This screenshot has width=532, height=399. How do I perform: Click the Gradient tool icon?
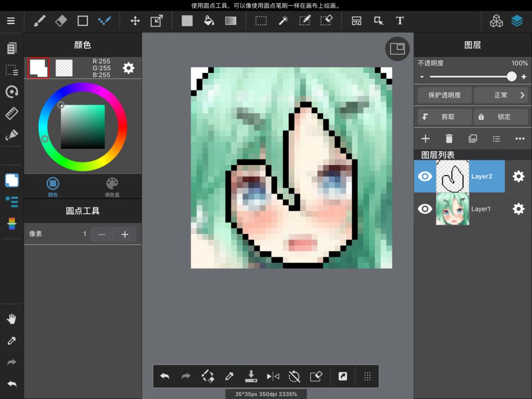tap(231, 21)
